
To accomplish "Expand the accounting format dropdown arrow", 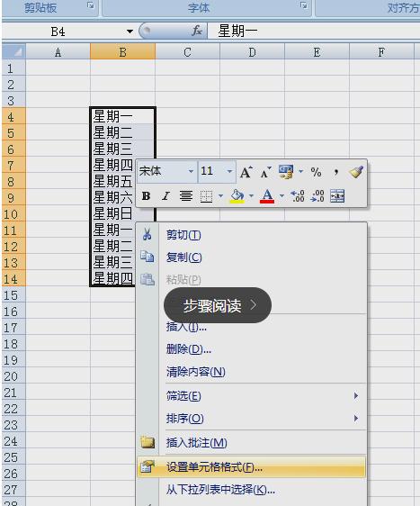I will pyautogui.click(x=301, y=171).
